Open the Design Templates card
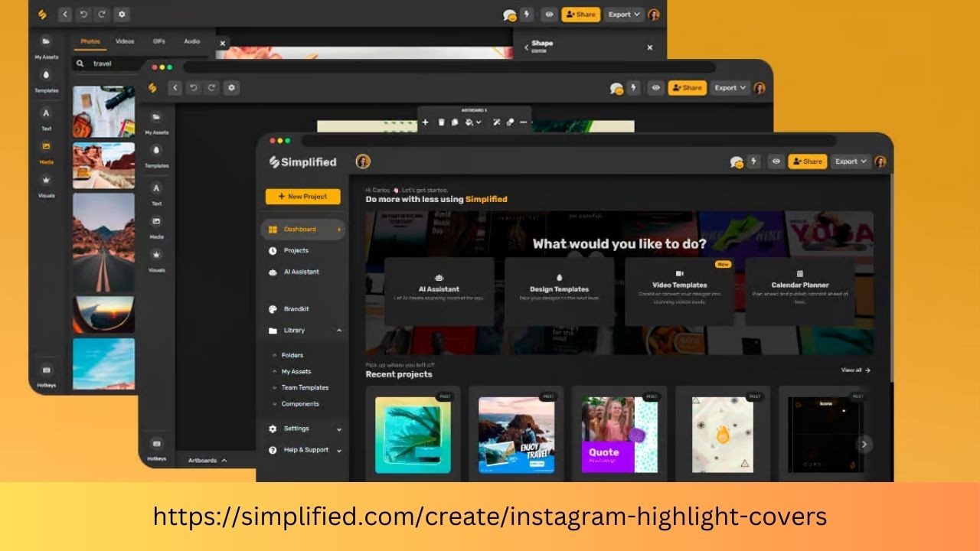The width and height of the screenshot is (980, 551). click(560, 292)
